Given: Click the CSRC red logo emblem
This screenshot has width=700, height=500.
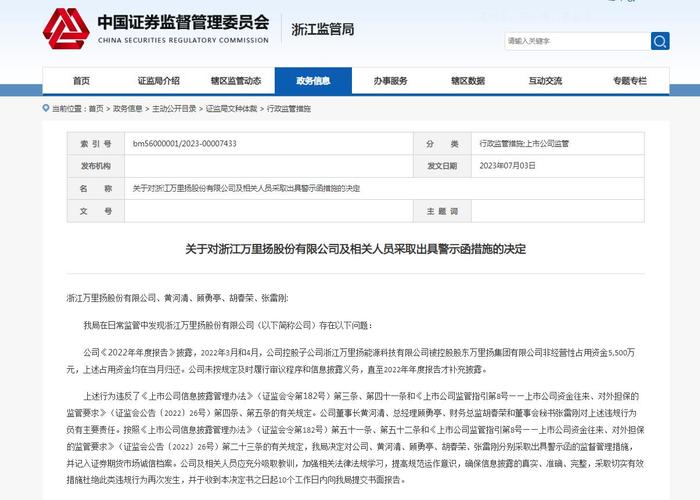Looking at the screenshot, I should coord(66,29).
